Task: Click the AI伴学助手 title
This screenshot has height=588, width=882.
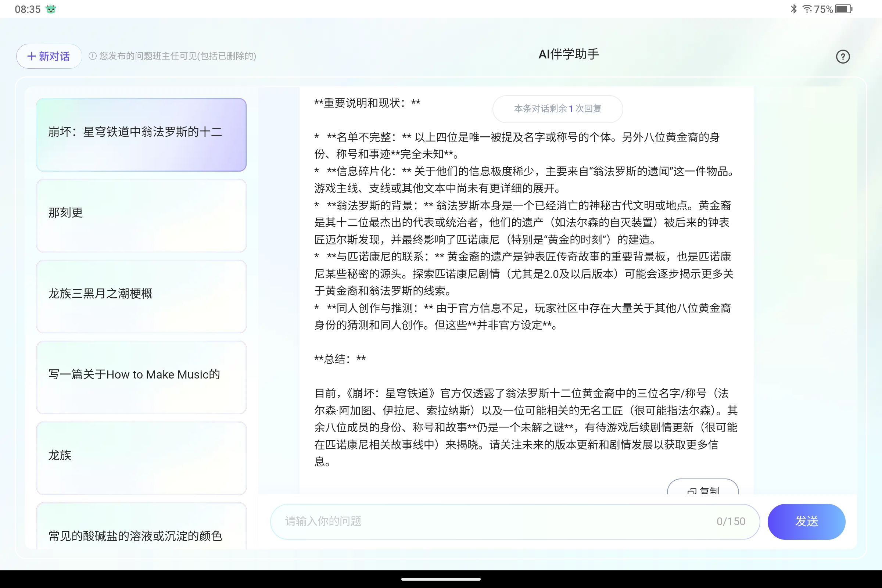Action: (569, 54)
